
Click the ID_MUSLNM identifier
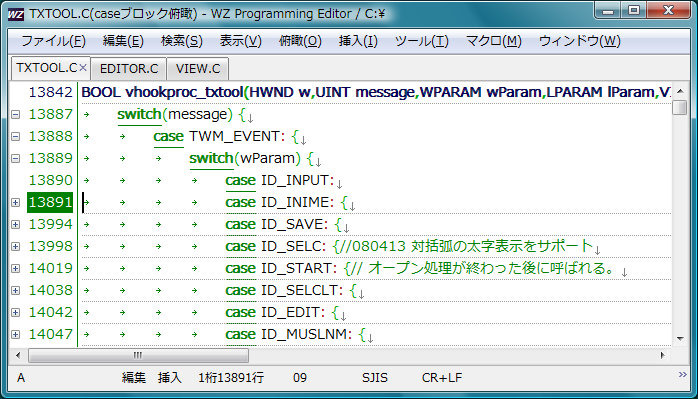tap(304, 334)
